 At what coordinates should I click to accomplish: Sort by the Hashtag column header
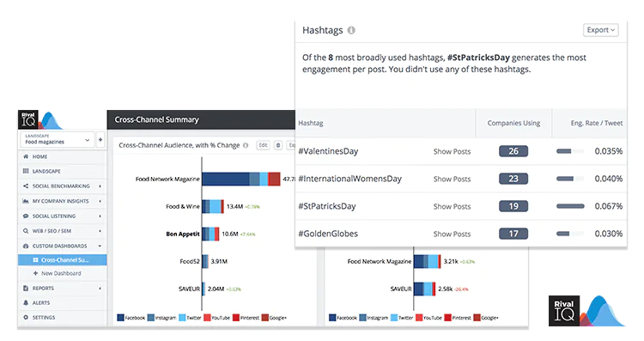pyautogui.click(x=311, y=123)
